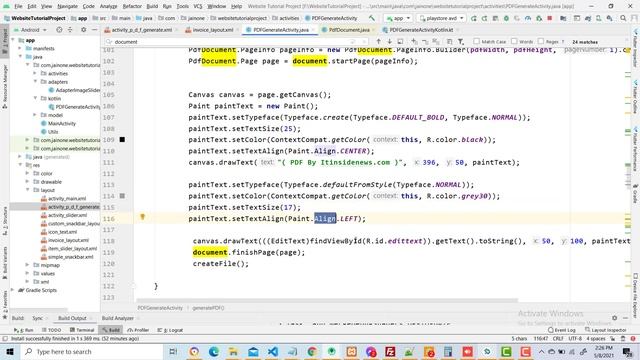The width and height of the screenshot is (640, 360).
Task: Open the TODO tool window
Action: (52, 330)
